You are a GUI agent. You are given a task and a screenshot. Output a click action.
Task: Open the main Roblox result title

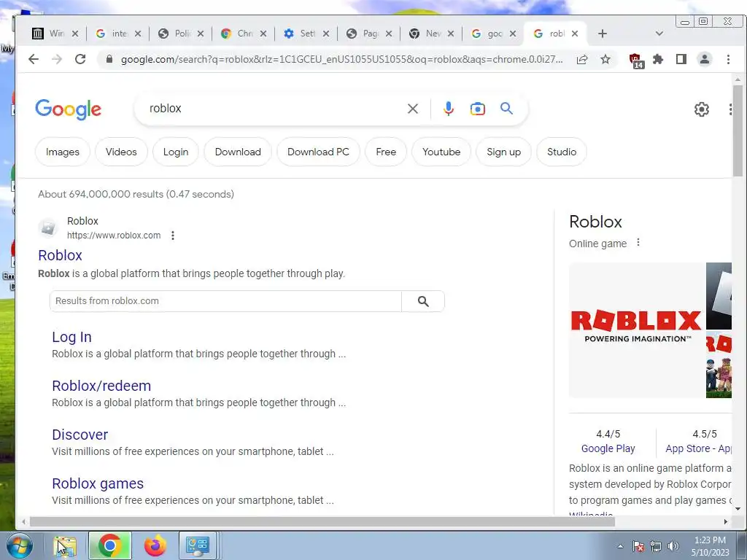point(60,255)
